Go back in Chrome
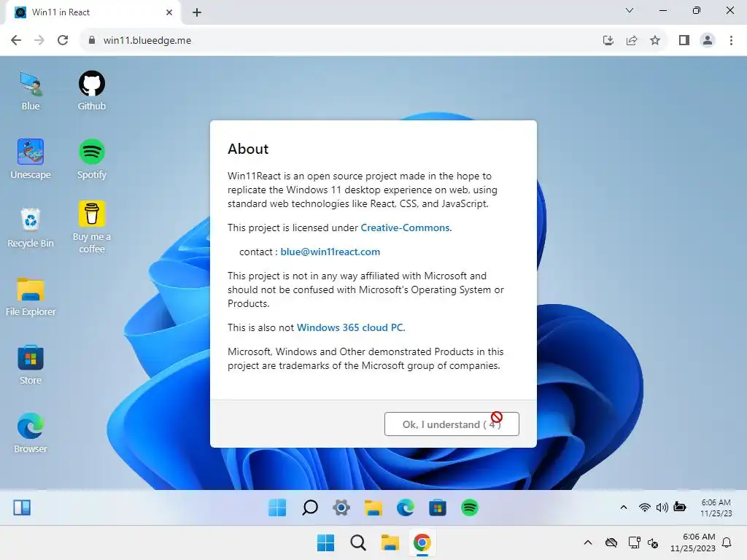This screenshot has width=747, height=560. tap(16, 40)
